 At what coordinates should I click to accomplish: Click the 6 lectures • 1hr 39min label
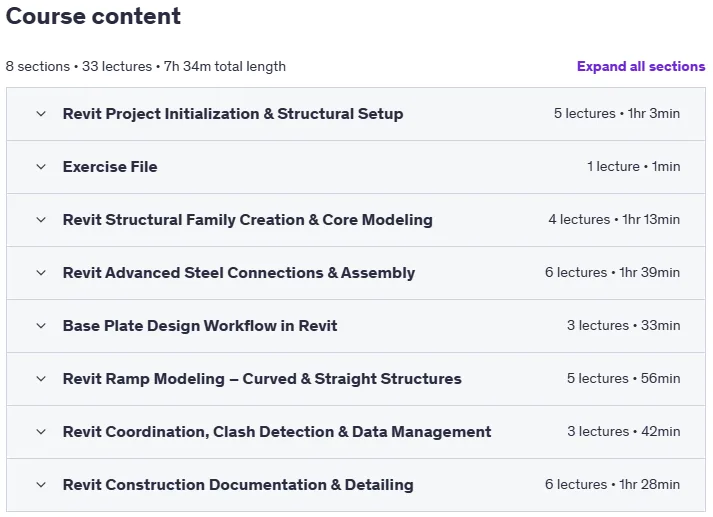click(x=613, y=272)
